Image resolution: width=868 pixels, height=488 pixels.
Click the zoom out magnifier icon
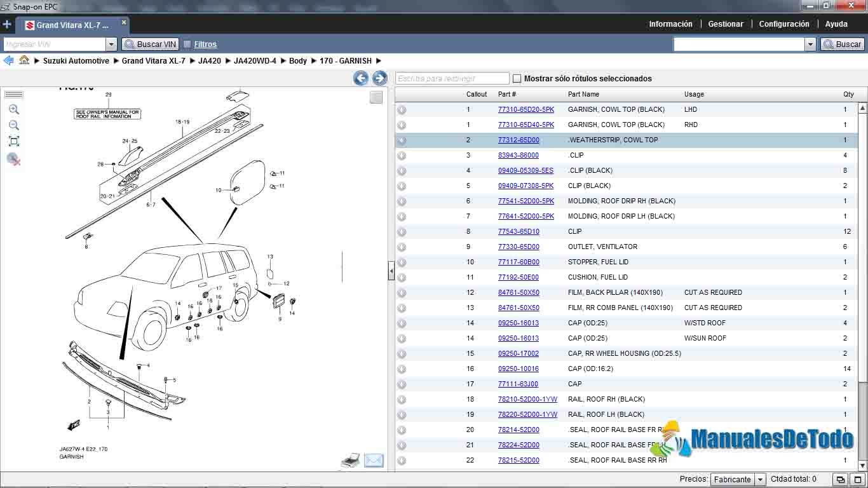tap(14, 125)
